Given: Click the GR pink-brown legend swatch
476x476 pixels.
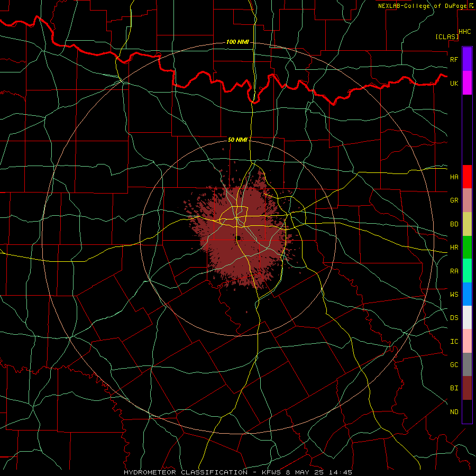Looking at the screenshot, I should click(467, 200).
